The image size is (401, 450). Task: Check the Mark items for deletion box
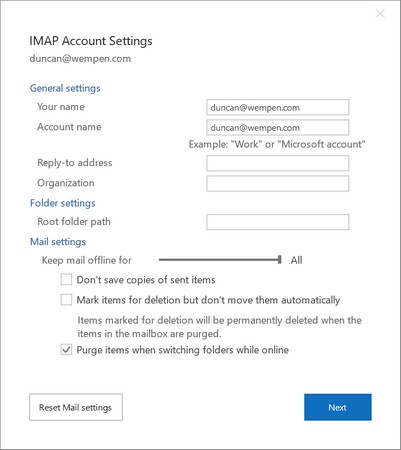66,300
